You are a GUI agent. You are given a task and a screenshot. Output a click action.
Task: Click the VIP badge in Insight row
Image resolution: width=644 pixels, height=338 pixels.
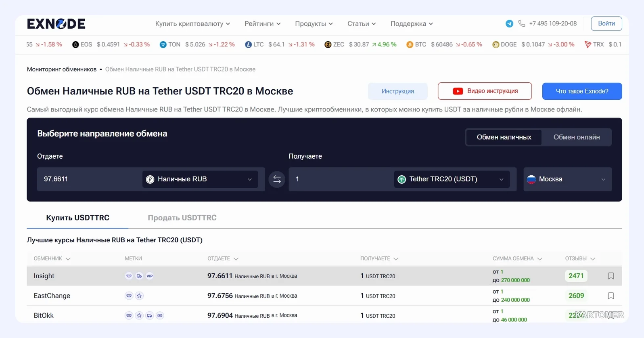[x=150, y=276]
